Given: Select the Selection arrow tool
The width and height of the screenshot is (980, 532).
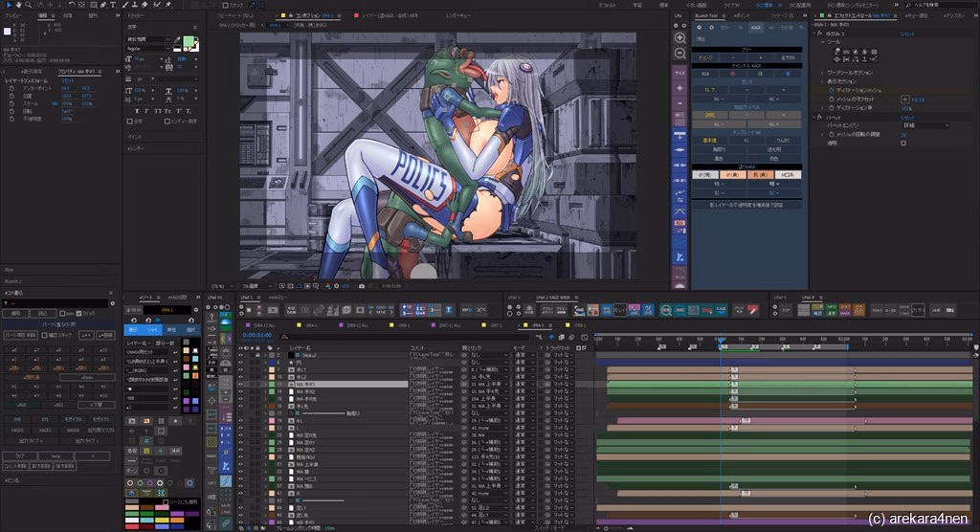Looking at the screenshot, I should coord(8,5).
